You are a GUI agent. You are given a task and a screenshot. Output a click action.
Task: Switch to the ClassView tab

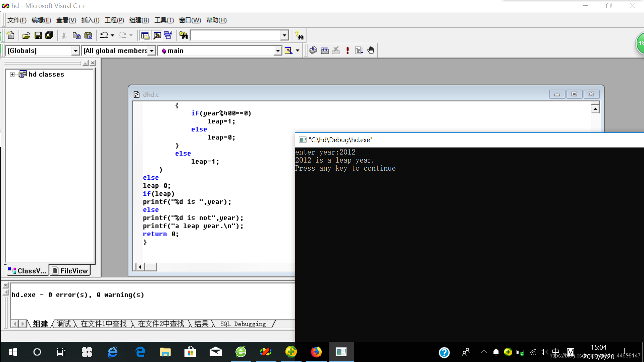[x=27, y=270]
